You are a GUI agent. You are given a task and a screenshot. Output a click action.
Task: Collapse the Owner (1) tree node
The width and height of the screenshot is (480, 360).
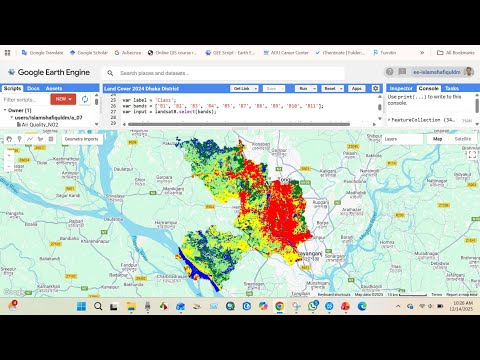5,110
